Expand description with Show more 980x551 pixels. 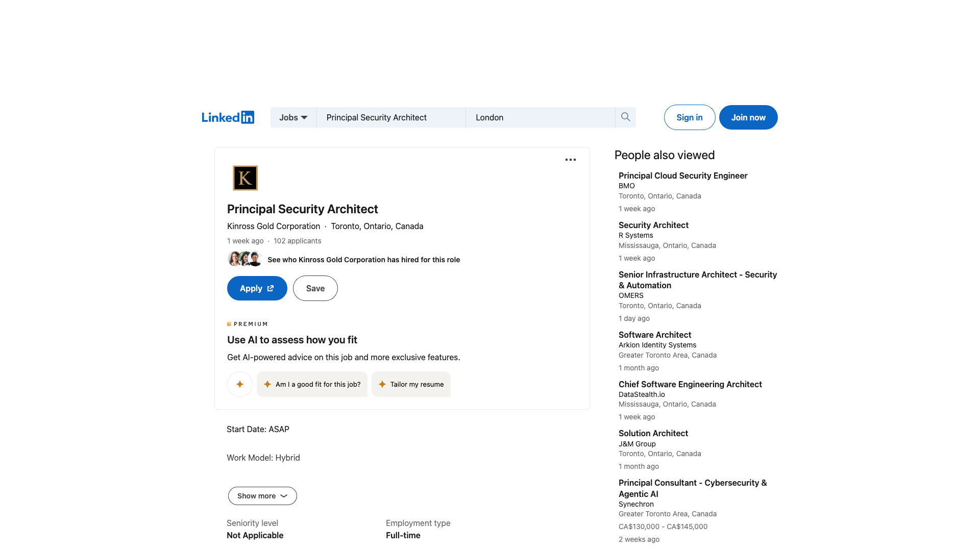coord(262,496)
